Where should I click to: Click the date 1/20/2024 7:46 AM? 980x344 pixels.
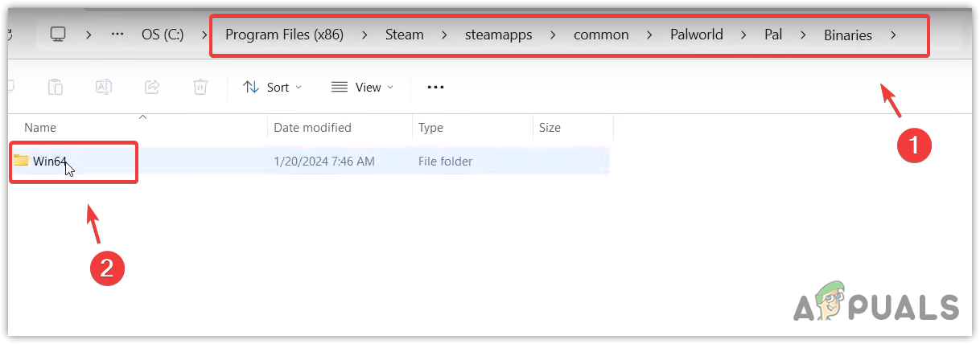point(324,161)
